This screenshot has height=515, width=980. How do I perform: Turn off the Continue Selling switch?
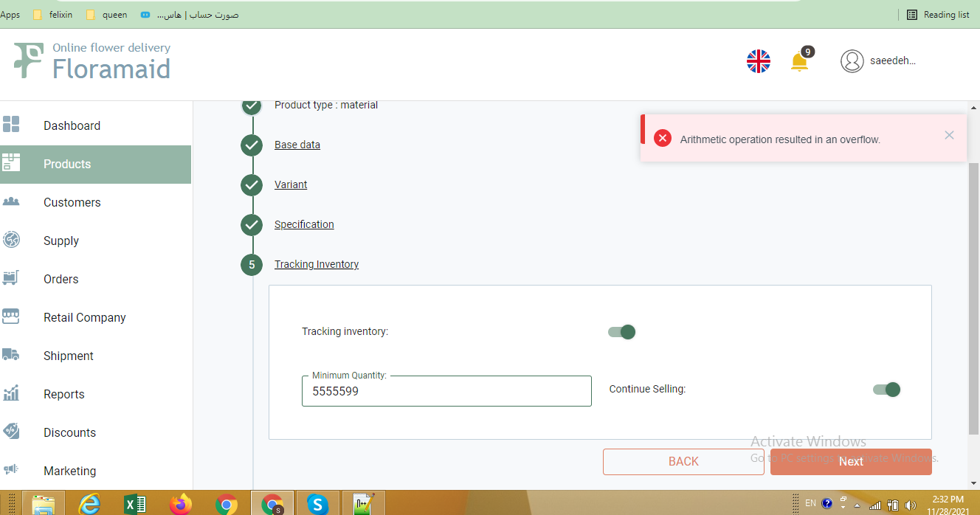tap(887, 390)
